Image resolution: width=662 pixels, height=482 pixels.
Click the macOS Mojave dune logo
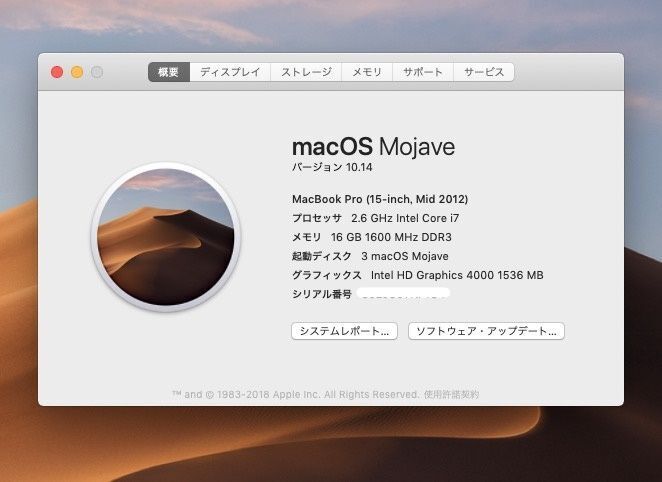pyautogui.click(x=166, y=237)
